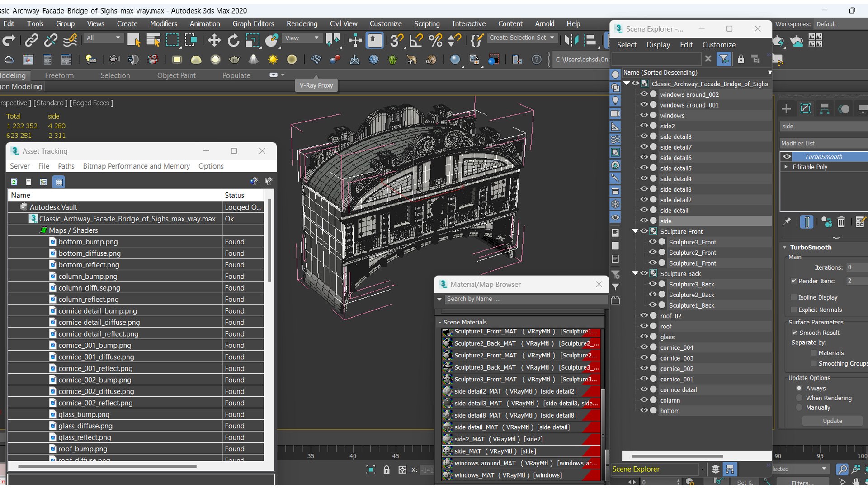Click the Update button in TurboSmooth

point(832,421)
